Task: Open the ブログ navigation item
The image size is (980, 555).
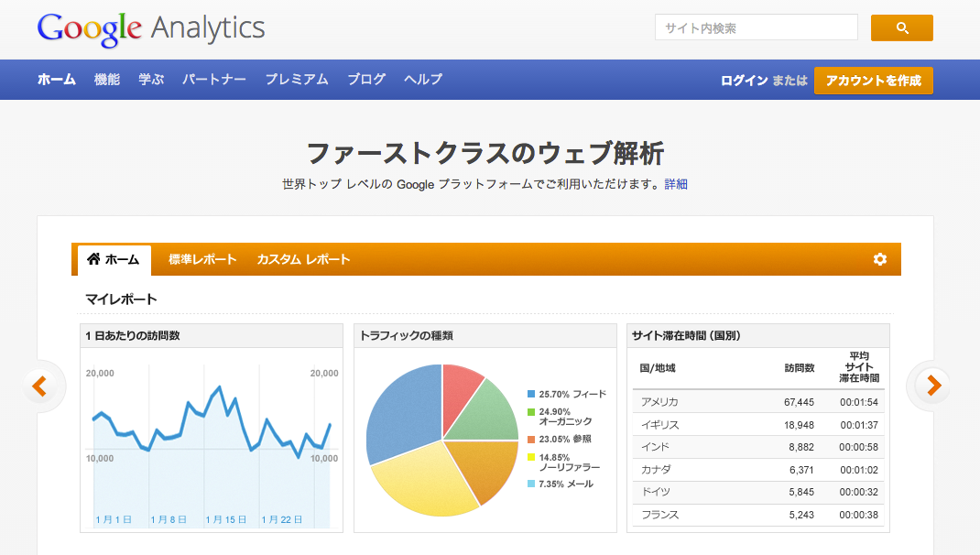Action: point(366,80)
